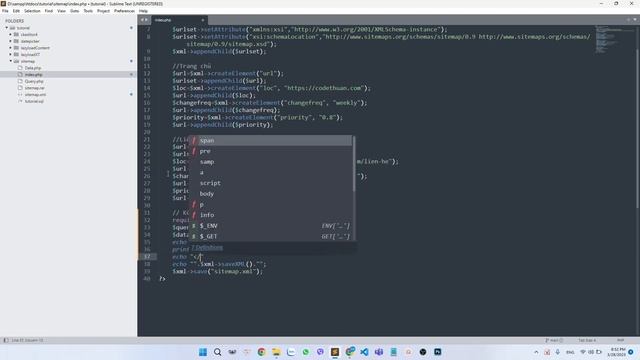Screen dimensions: 640x360
Task: Show hidden system tray icons
Action: 536,352
